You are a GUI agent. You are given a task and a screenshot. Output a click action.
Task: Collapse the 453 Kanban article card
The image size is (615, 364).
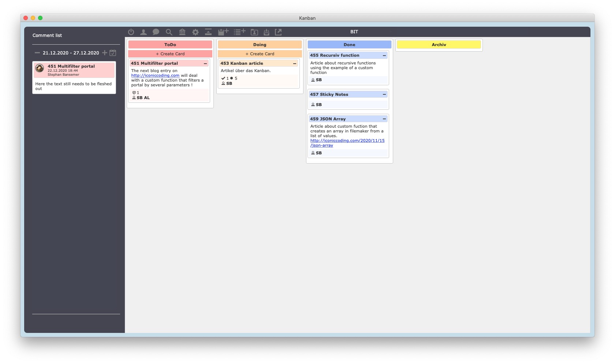tap(295, 64)
